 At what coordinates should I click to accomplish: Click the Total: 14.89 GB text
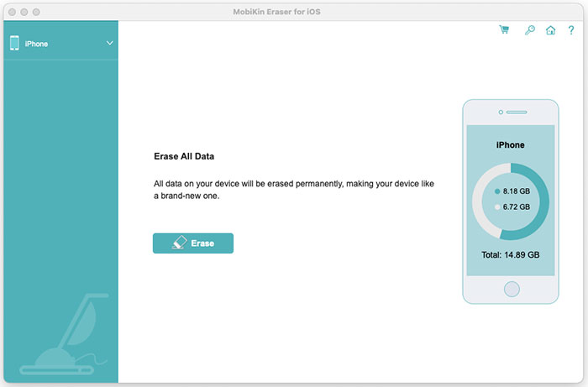pyautogui.click(x=510, y=254)
